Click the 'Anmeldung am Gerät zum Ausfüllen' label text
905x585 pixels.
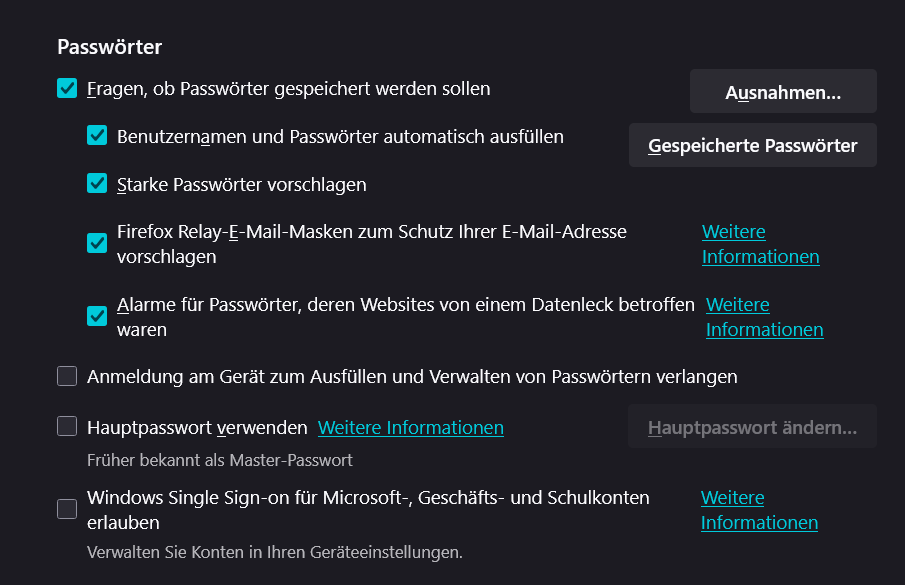click(x=412, y=377)
